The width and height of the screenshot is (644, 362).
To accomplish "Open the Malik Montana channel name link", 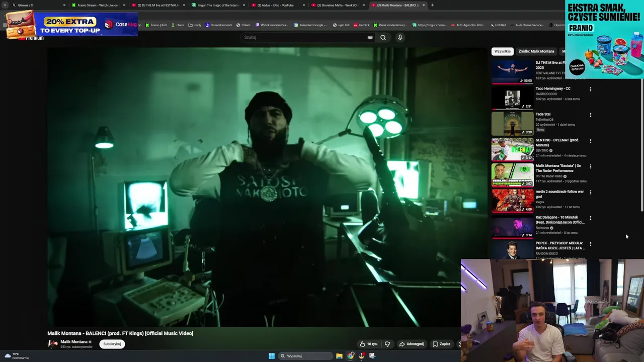I will point(74,342).
